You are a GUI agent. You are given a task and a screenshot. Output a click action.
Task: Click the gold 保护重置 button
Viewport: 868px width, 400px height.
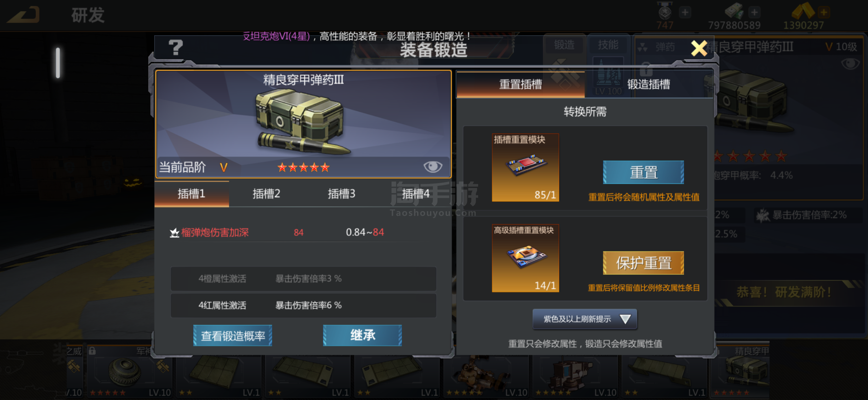coord(643,263)
